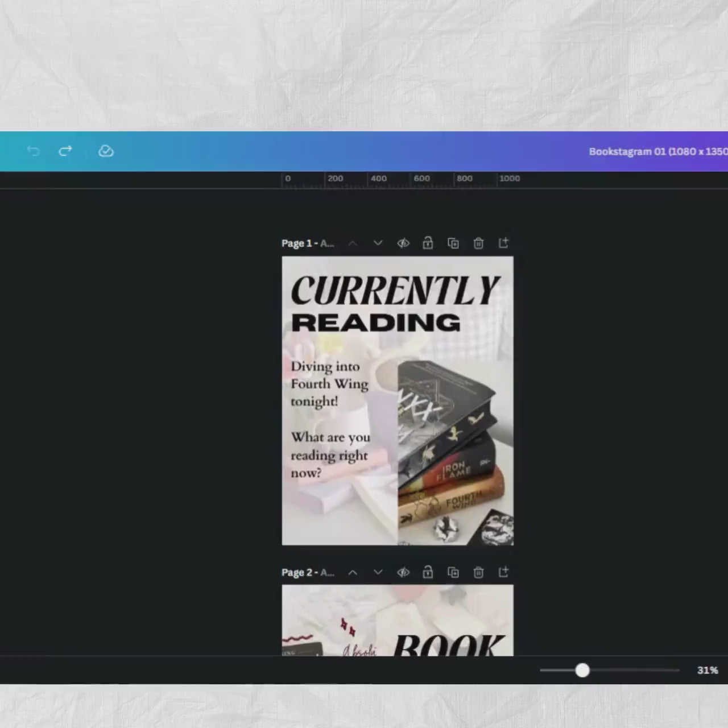Click the Redo arrow icon

65,151
